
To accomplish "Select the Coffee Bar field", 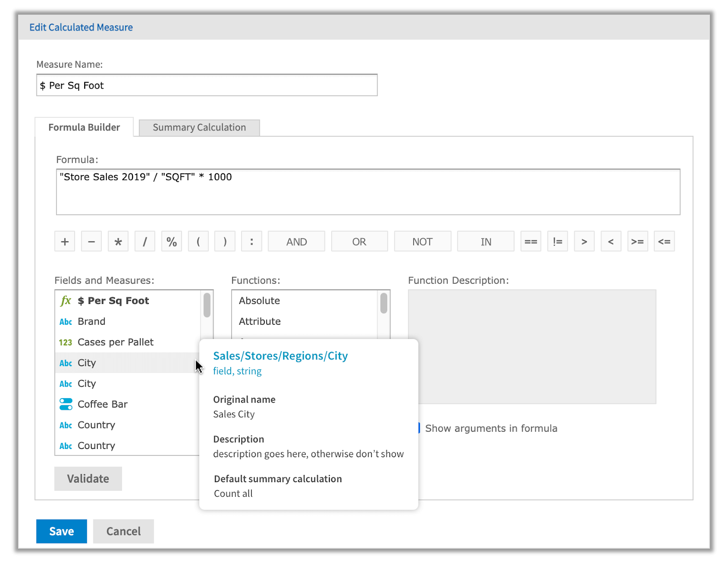I will 128,404.
